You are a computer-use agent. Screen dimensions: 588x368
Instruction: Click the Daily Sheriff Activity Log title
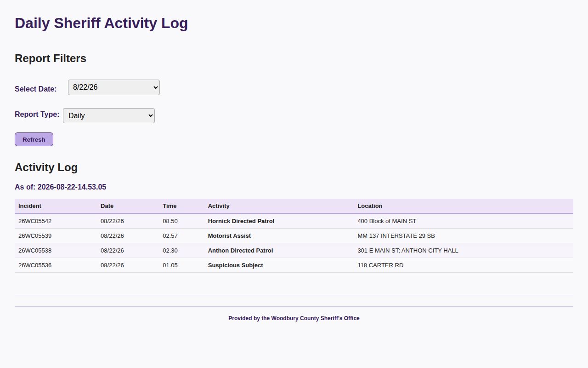(101, 23)
